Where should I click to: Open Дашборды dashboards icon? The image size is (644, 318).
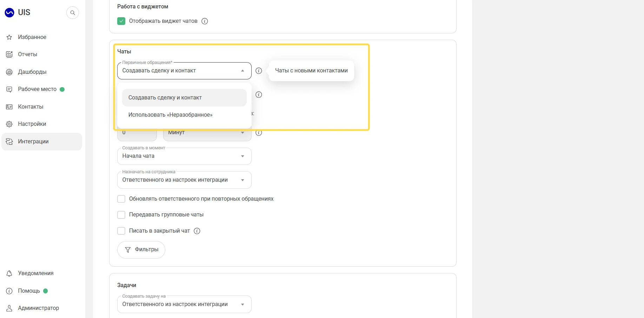point(9,72)
